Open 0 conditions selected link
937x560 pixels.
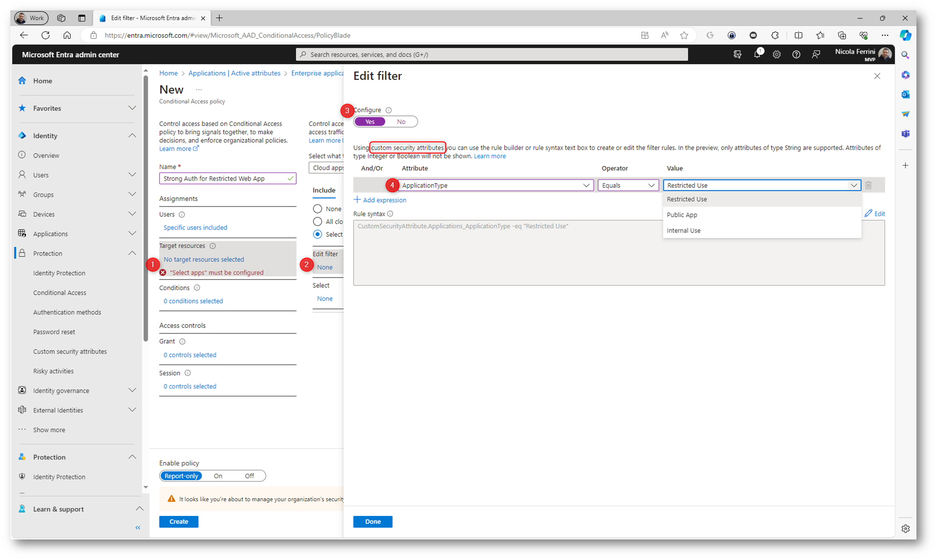[193, 301]
